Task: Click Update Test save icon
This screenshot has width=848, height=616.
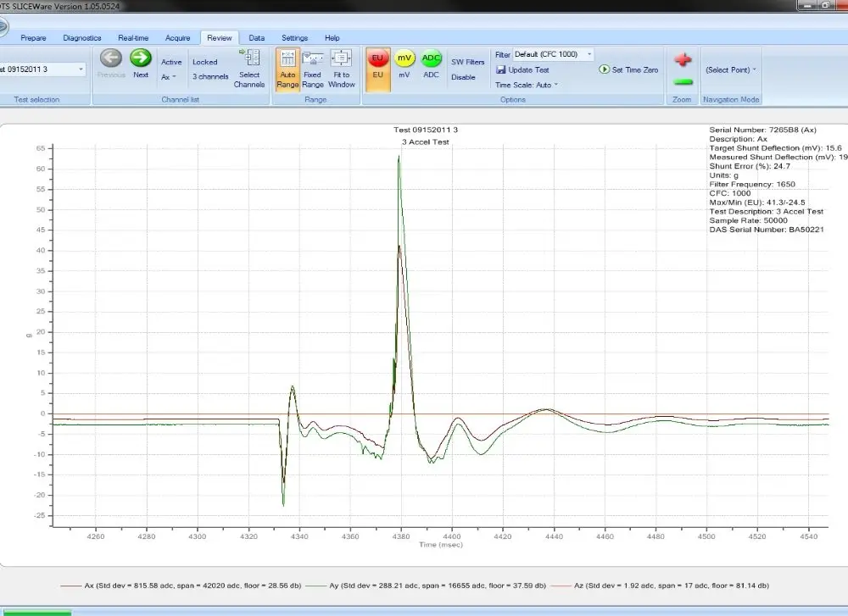Action: pos(501,69)
